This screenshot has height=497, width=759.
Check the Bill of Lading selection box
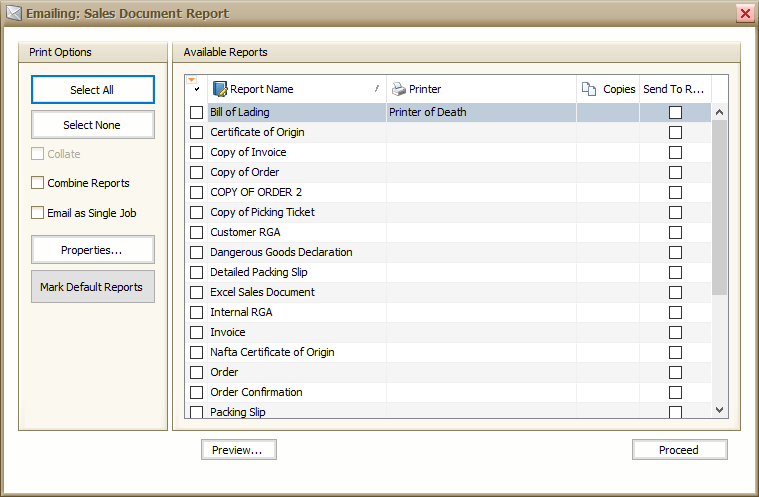pos(196,112)
